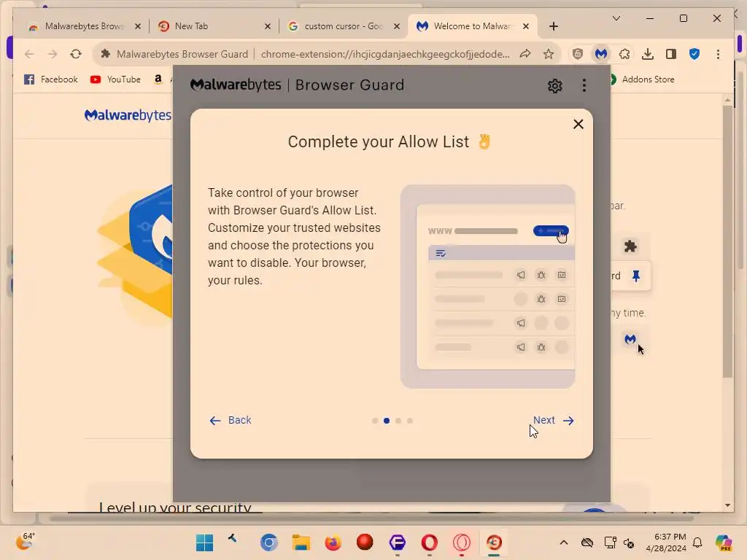Click the scrollbar down arrow
This screenshot has width=747, height=560.
tap(727, 505)
